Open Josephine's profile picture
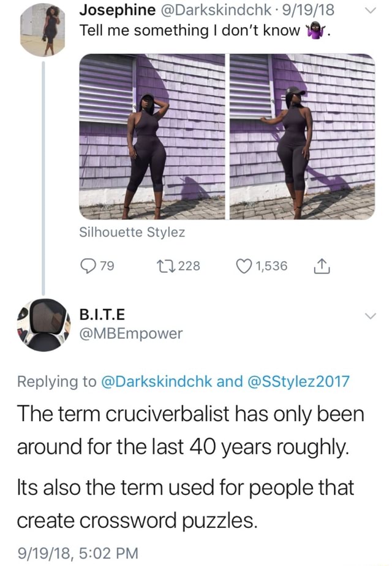The image size is (392, 566). tap(42, 30)
